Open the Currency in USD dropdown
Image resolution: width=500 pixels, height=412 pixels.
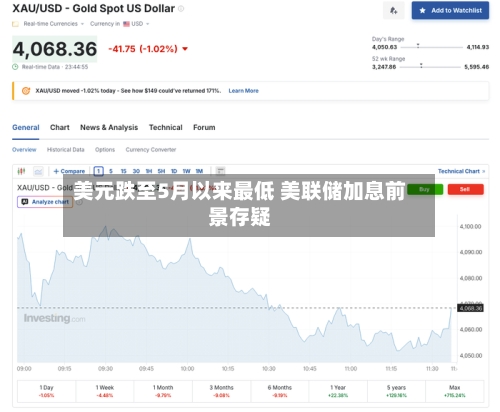120,24
